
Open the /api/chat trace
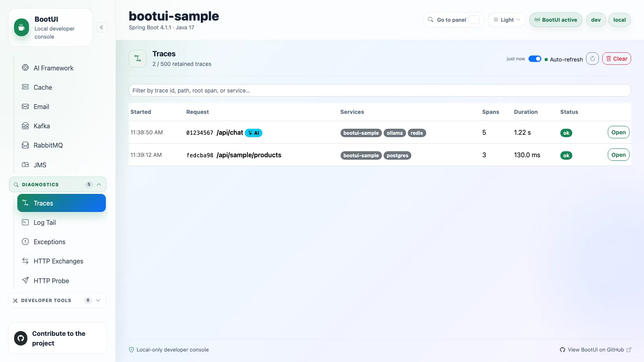click(618, 132)
